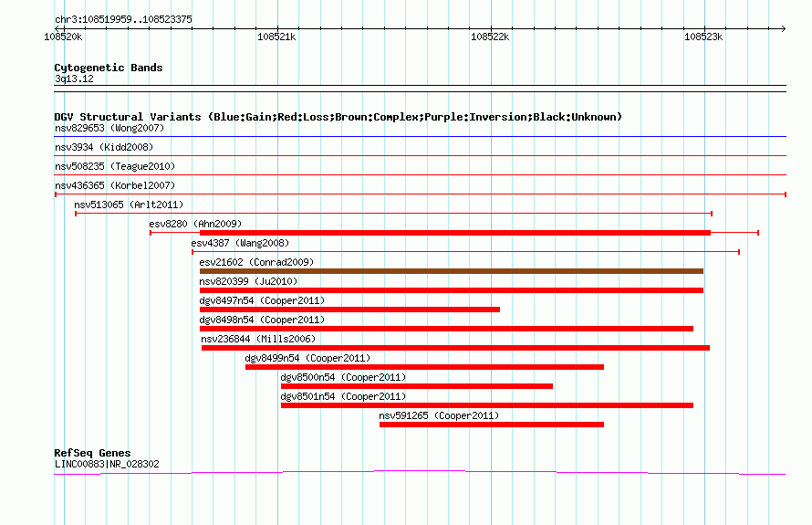
Task: Click the brown complex bar under esv21602
Action: coord(452,271)
